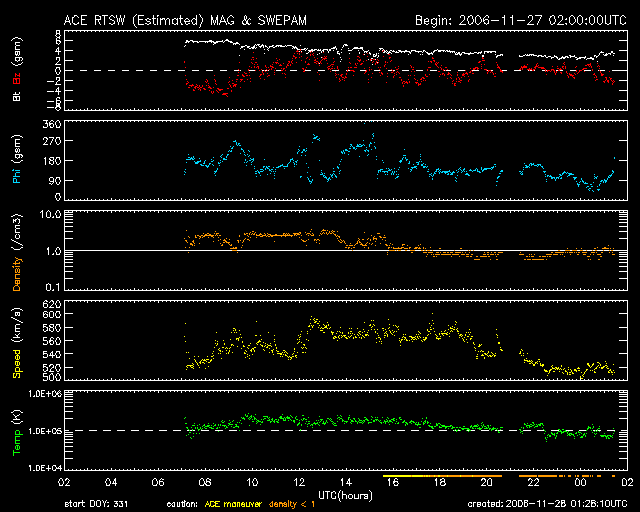Click the '10' hour label on time axis
Image resolution: width=640 pixels, height=512 pixels.
pos(252,483)
